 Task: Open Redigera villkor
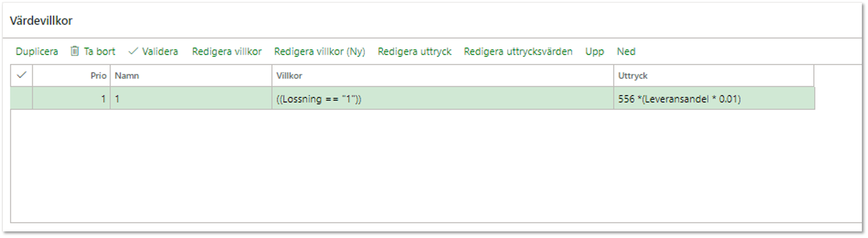pos(227,51)
